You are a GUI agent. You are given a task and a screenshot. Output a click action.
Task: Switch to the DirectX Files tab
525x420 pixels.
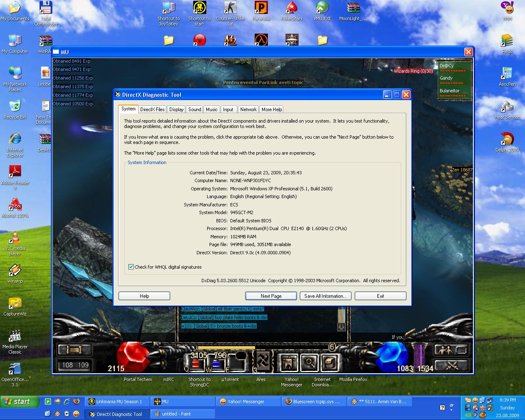point(152,110)
